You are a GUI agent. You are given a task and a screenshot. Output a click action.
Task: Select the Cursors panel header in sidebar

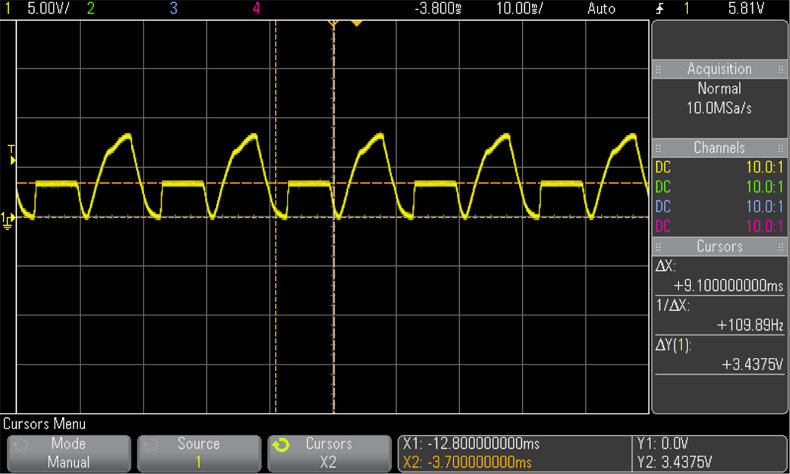(719, 246)
